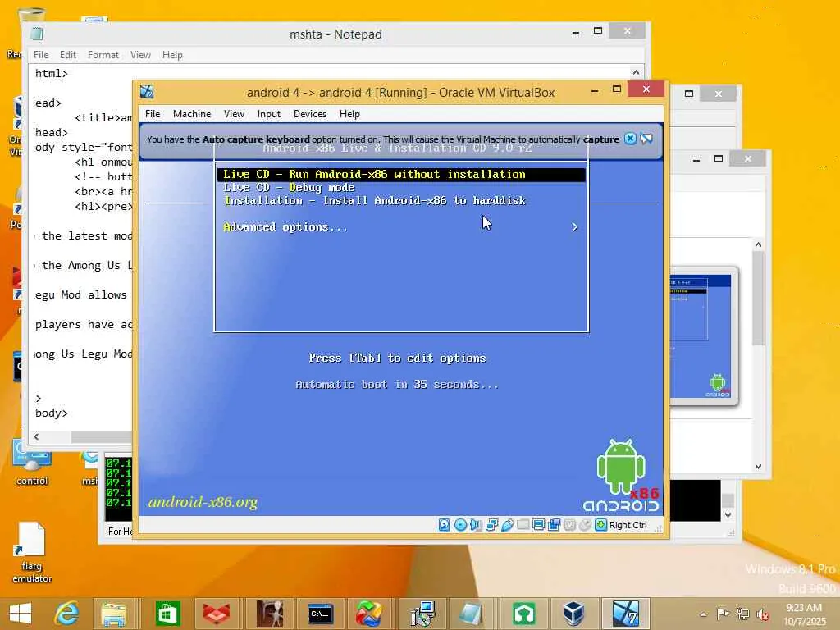The width and height of the screenshot is (840, 630).
Task: Open the taskbar clock showing 9:23 AM
Action: point(804,614)
